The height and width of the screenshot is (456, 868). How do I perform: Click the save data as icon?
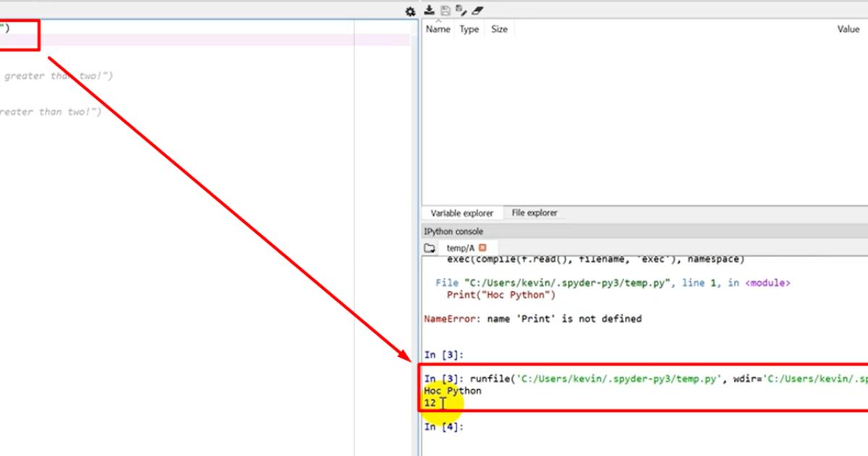point(460,9)
